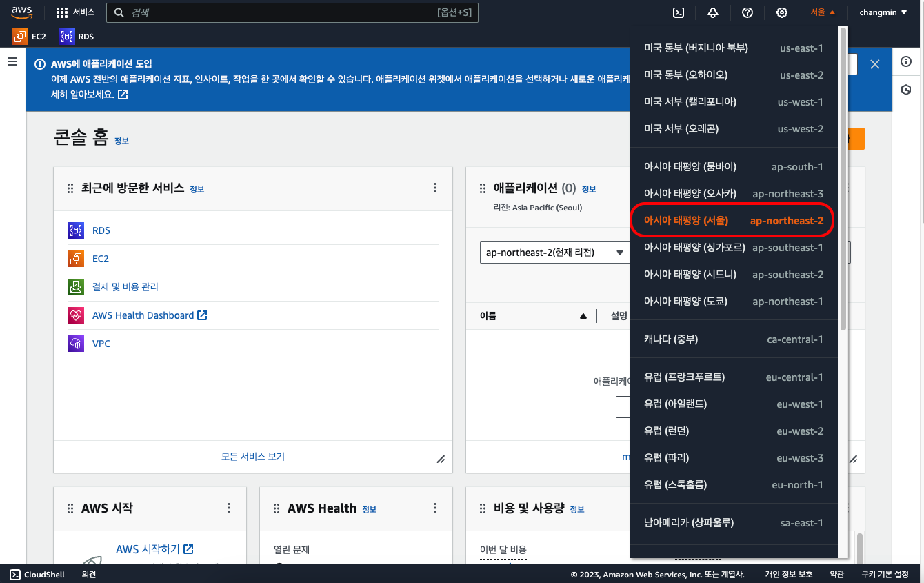Open CloudShell from the top bar icon
The width and height of the screenshot is (924, 583).
pos(679,12)
